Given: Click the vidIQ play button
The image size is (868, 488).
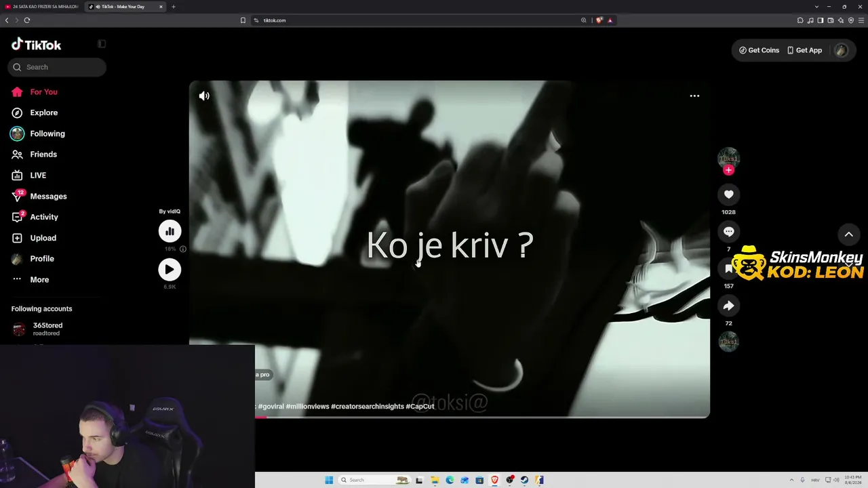Looking at the screenshot, I should click(x=170, y=270).
